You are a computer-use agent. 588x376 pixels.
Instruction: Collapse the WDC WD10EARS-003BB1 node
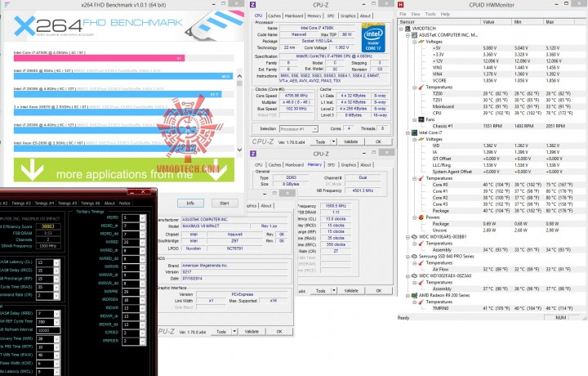tap(408, 237)
